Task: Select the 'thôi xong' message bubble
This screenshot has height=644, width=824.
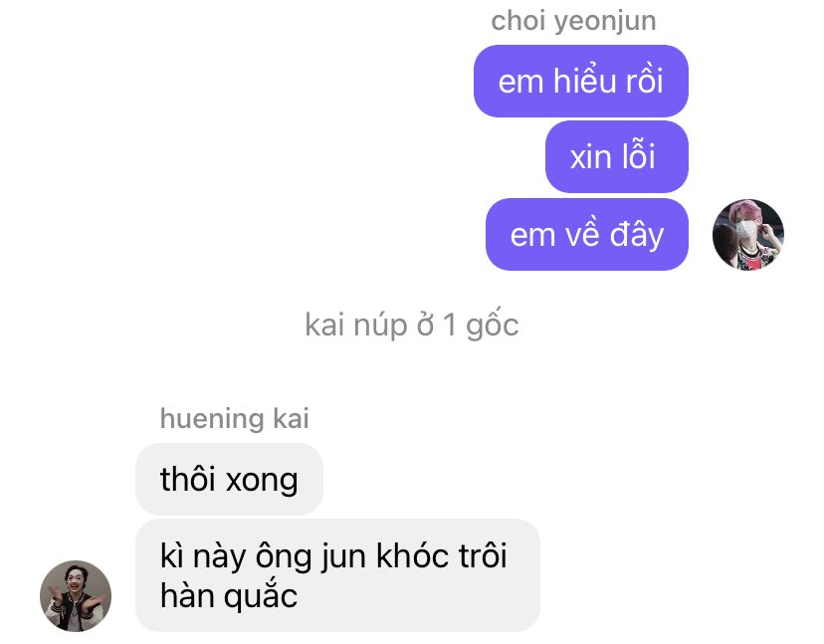Action: pyautogui.click(x=229, y=479)
